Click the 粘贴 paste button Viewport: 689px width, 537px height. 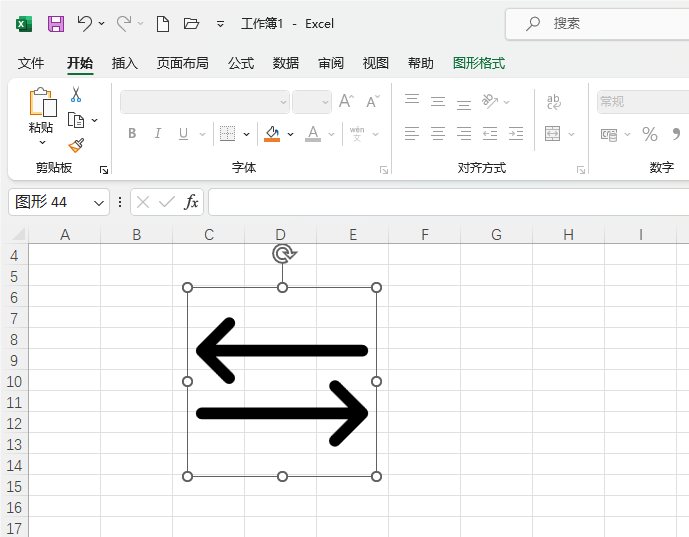pyautogui.click(x=42, y=110)
